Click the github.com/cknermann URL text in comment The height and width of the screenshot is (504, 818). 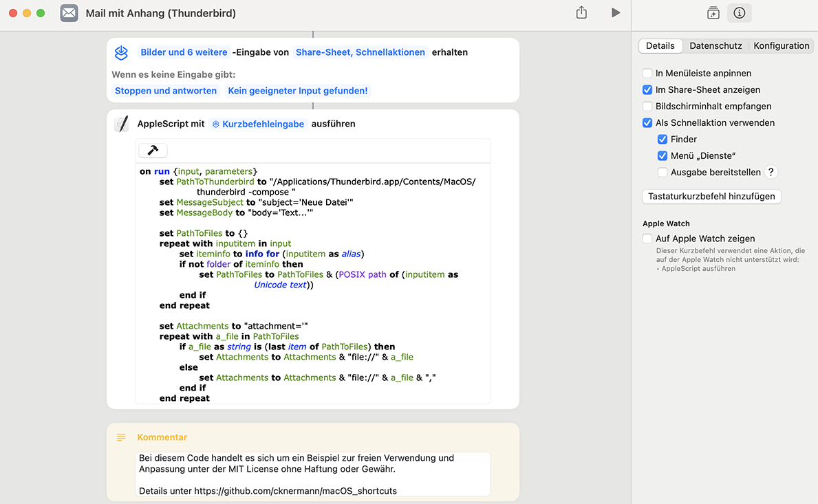[x=295, y=491]
